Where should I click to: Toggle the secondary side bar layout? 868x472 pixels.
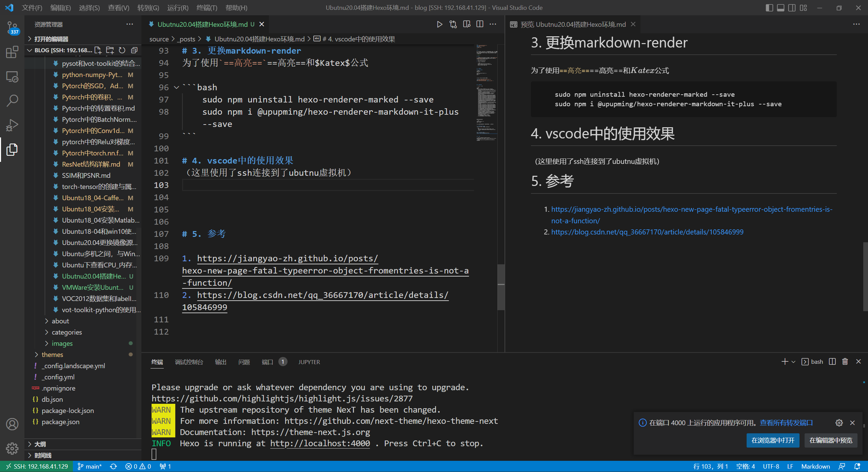[x=792, y=8]
